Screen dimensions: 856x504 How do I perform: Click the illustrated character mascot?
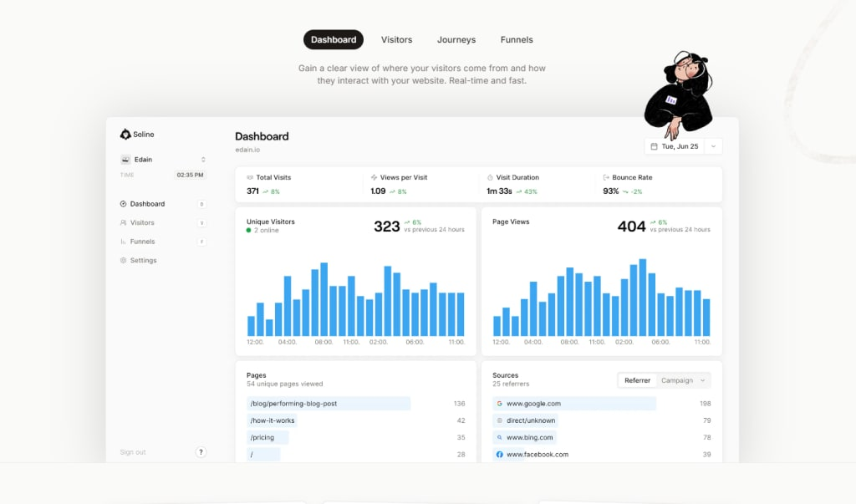tap(679, 94)
